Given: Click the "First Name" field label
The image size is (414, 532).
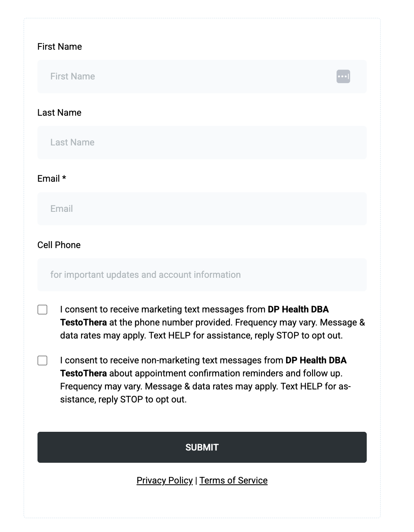Looking at the screenshot, I should 59,47.
